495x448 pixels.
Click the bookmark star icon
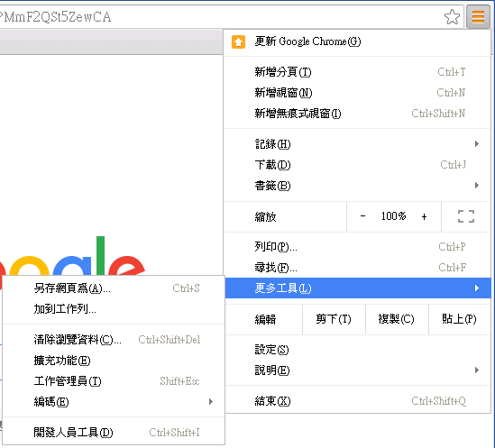coord(452,17)
